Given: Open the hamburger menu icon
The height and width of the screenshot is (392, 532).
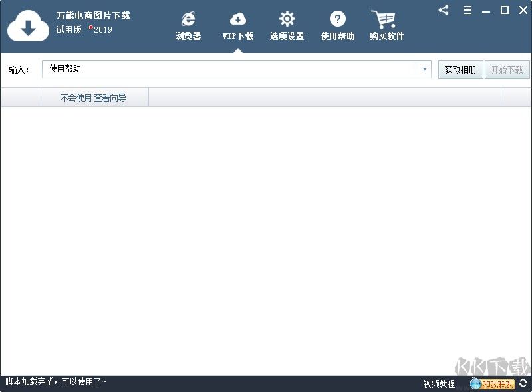Looking at the screenshot, I should tap(467, 10).
